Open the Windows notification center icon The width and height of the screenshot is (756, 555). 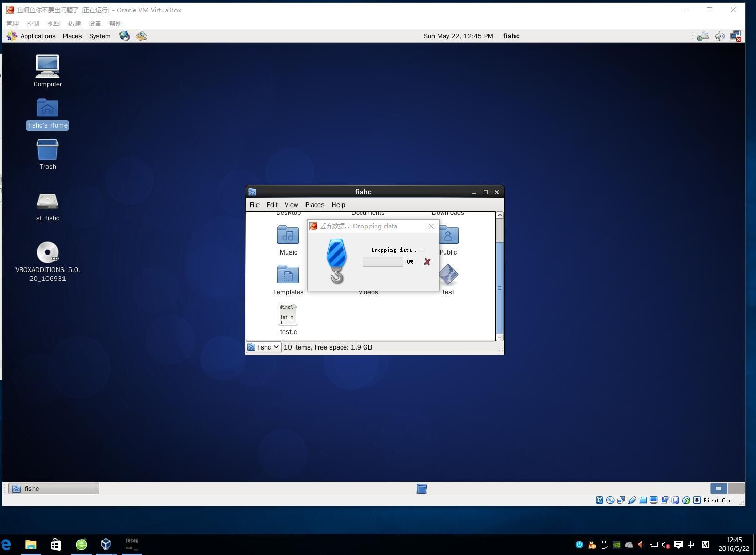(x=679, y=545)
